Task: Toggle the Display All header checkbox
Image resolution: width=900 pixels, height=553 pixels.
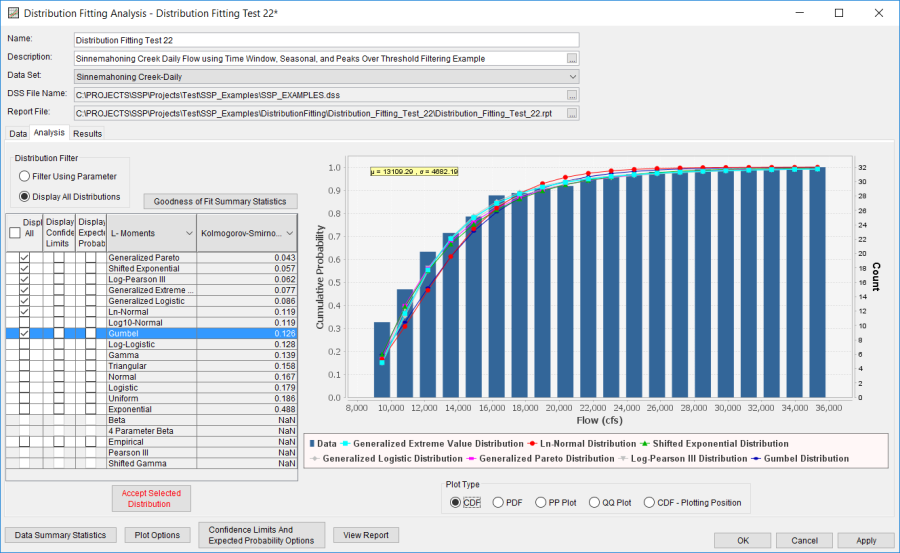Action: [x=15, y=233]
